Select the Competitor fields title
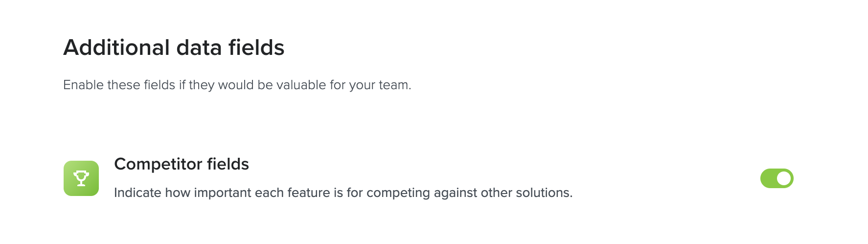The image size is (868, 244). (x=182, y=164)
